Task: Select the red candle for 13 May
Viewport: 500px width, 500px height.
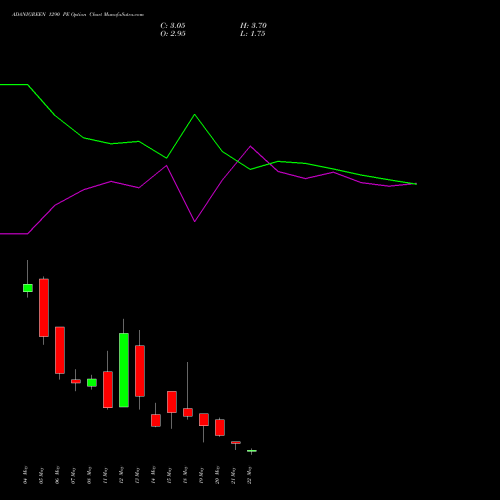Action: click(140, 371)
